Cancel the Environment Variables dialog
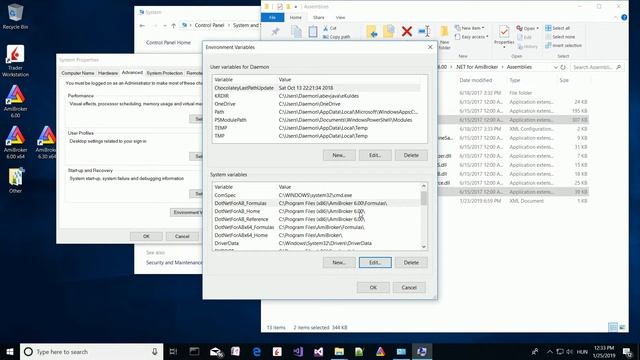 coord(409,287)
